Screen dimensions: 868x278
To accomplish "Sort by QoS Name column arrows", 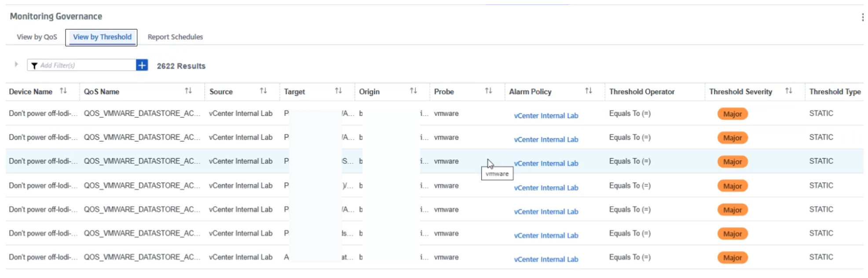I will 188,91.
